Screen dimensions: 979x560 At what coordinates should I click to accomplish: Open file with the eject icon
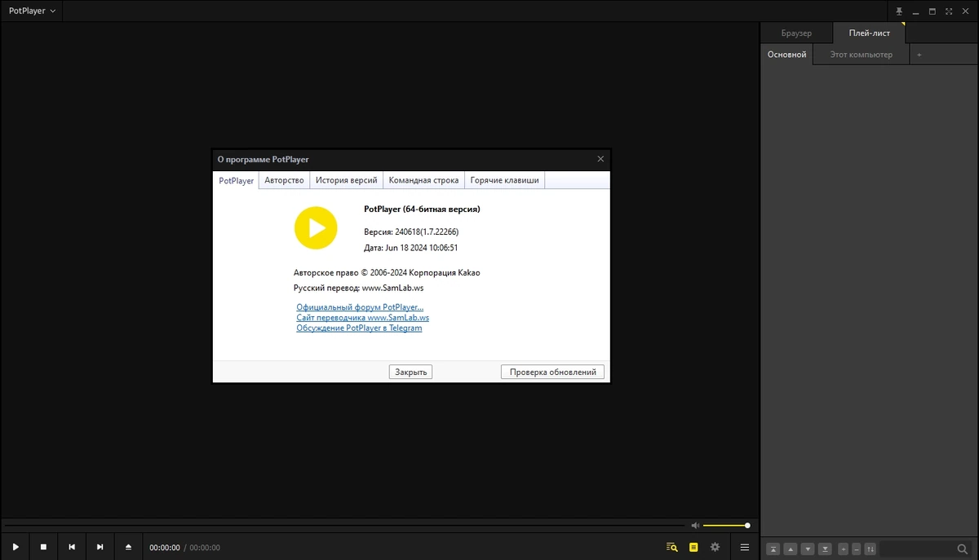point(128,547)
